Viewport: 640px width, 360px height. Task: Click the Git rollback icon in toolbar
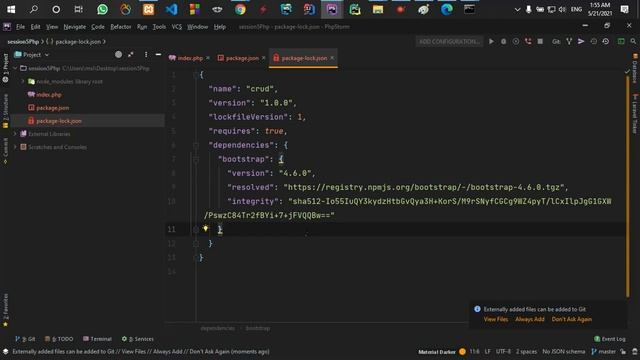click(x=606, y=41)
